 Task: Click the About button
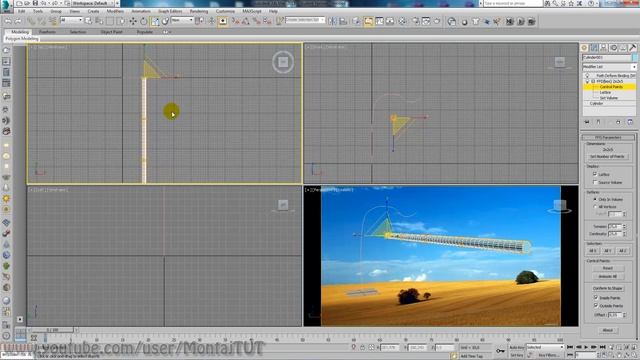(x=607, y=330)
